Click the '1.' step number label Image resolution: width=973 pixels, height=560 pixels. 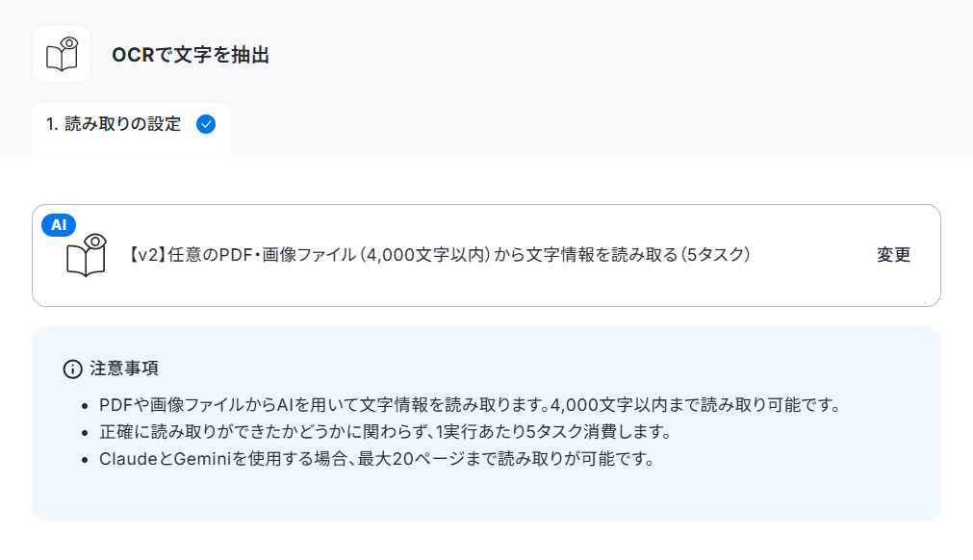pos(52,124)
